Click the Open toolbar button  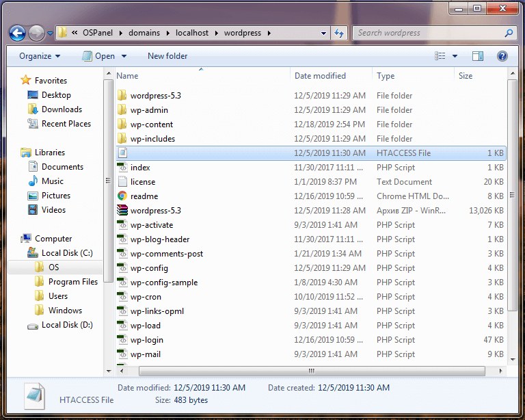pyautogui.click(x=99, y=56)
